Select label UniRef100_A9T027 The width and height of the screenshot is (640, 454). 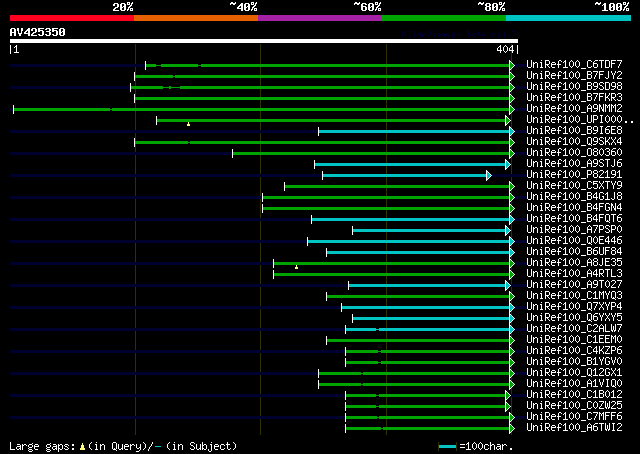pos(574,285)
